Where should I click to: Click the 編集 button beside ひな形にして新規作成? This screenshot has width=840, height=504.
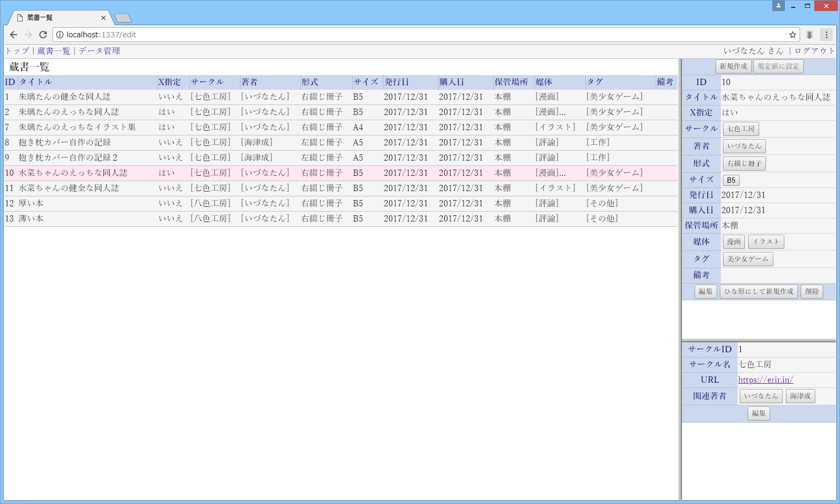(706, 292)
